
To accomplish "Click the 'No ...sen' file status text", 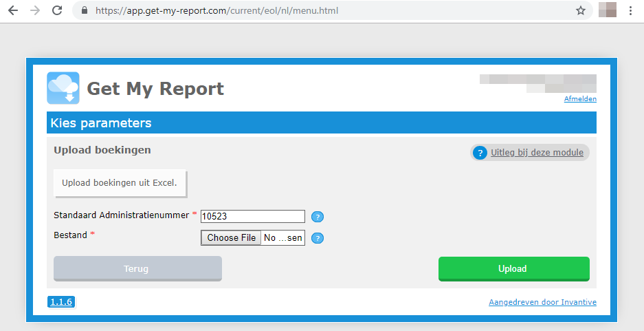I will coord(283,237).
